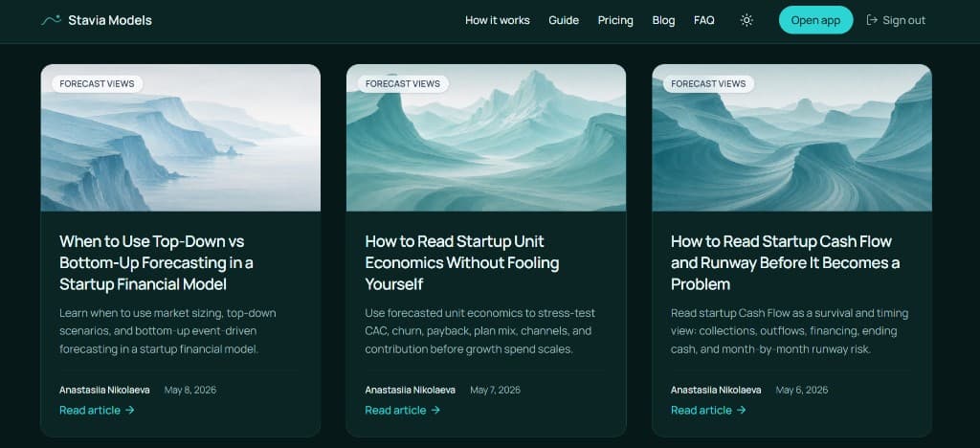This screenshot has width=980, height=448.
Task: Open the Cash Flow and Runway article title
Action: click(786, 262)
